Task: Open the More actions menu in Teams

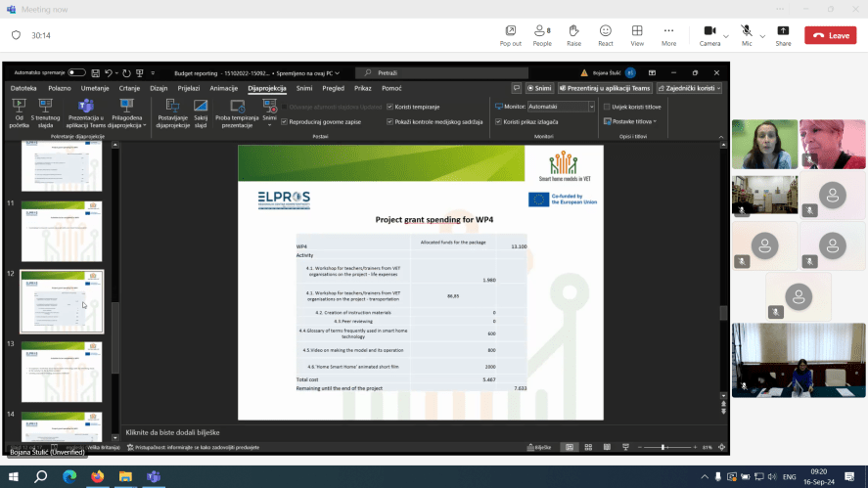Action: point(668,35)
